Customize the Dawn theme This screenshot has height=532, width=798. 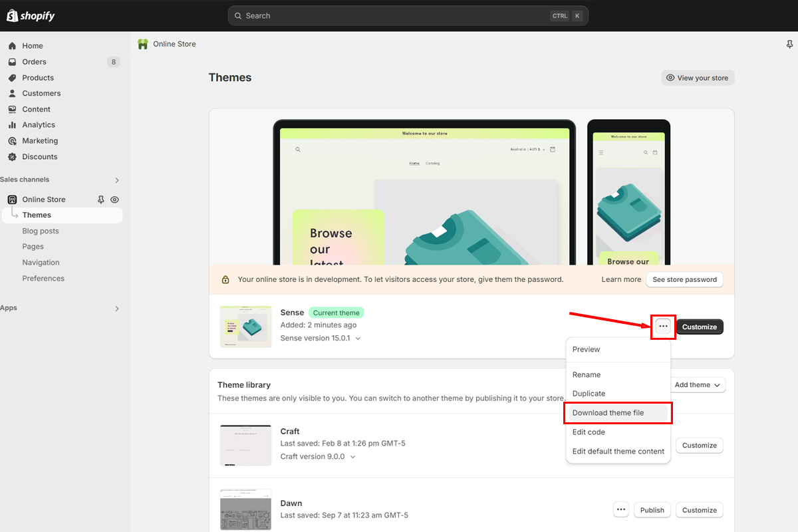pos(700,510)
